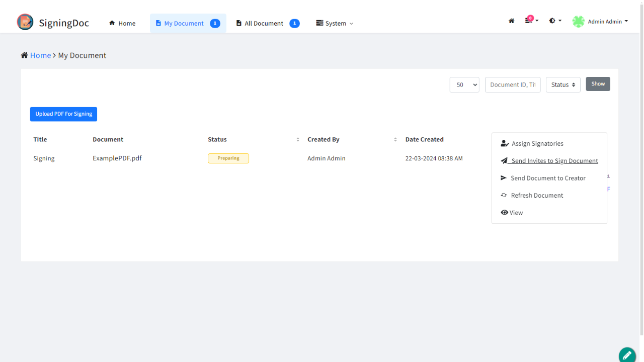Click the green Admin Admin avatar

click(x=579, y=22)
